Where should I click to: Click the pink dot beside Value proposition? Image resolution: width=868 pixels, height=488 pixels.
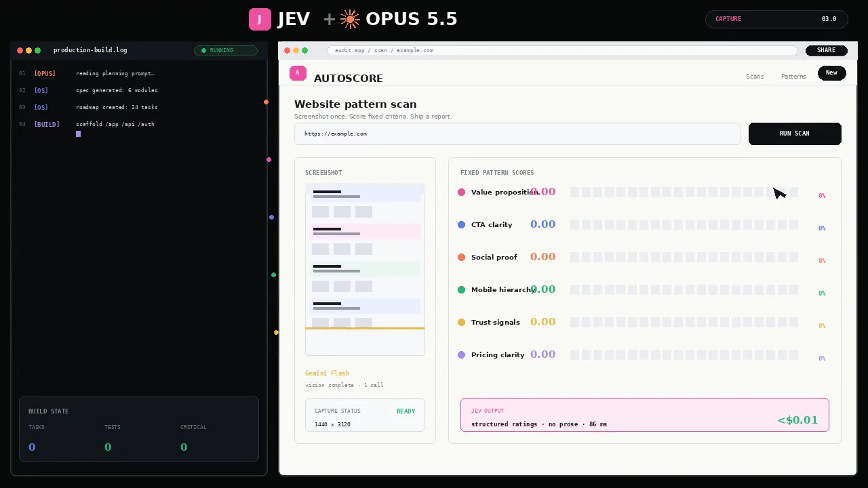pyautogui.click(x=462, y=192)
